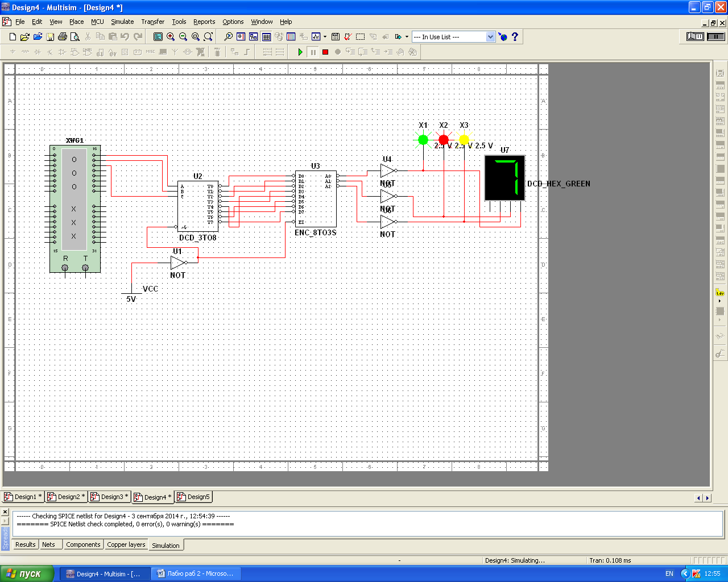
Task: Click the Capture Screen Area icon
Action: point(360,36)
